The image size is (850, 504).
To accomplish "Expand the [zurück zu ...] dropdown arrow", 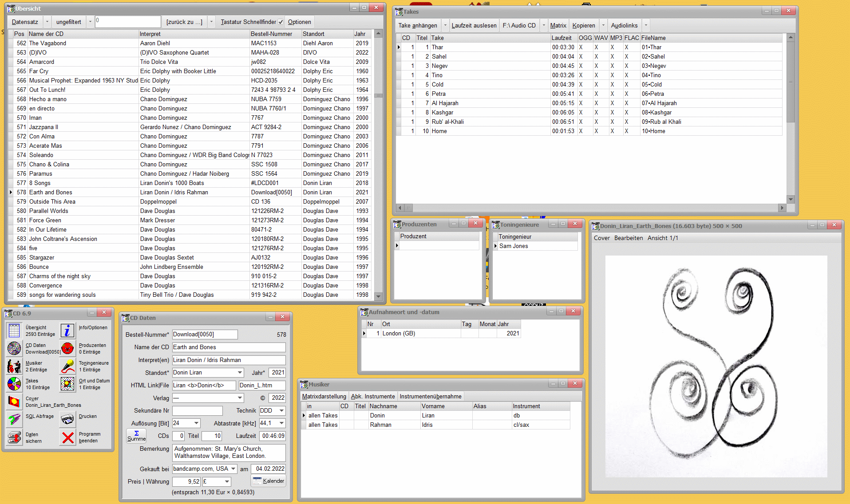I will click(211, 22).
